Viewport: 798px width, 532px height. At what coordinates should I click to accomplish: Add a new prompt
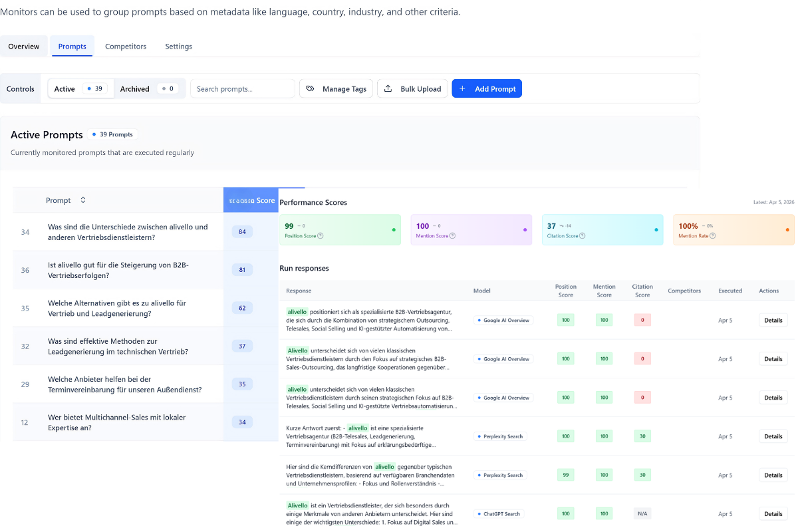(487, 89)
